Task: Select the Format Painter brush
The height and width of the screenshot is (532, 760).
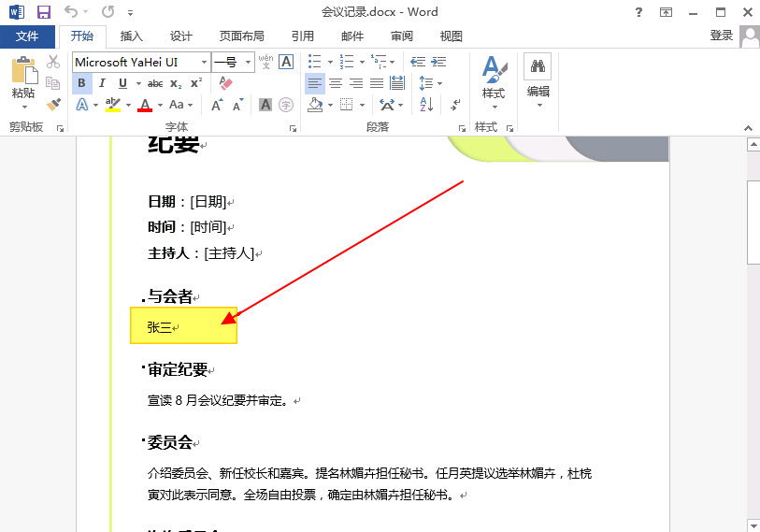Action: tap(53, 105)
